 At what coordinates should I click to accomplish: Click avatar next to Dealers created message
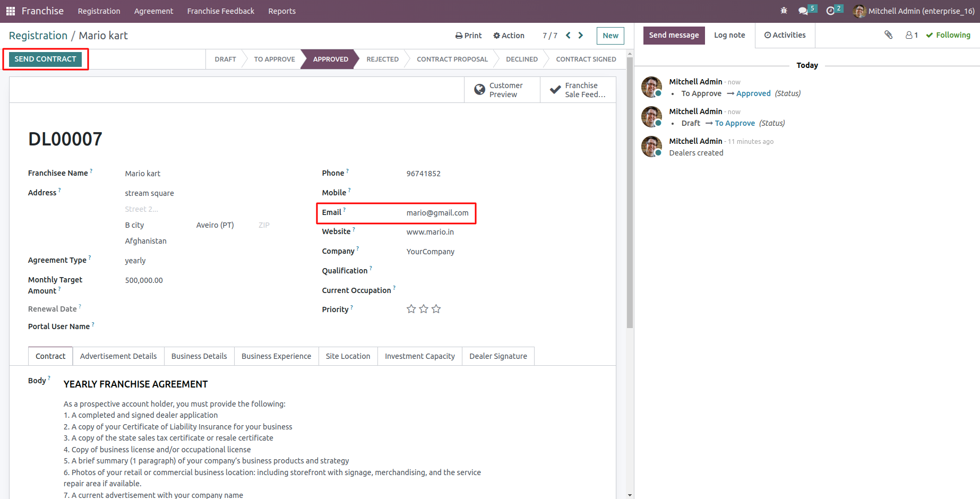click(651, 147)
